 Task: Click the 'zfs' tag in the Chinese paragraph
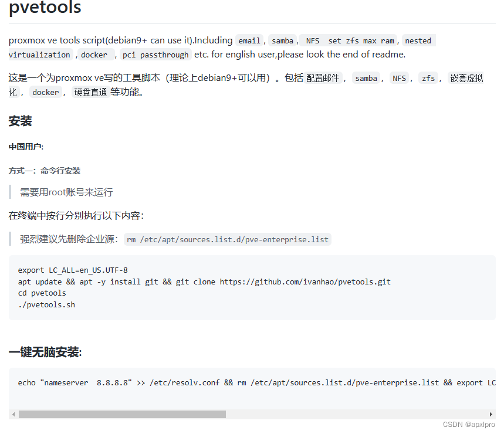[x=428, y=78]
